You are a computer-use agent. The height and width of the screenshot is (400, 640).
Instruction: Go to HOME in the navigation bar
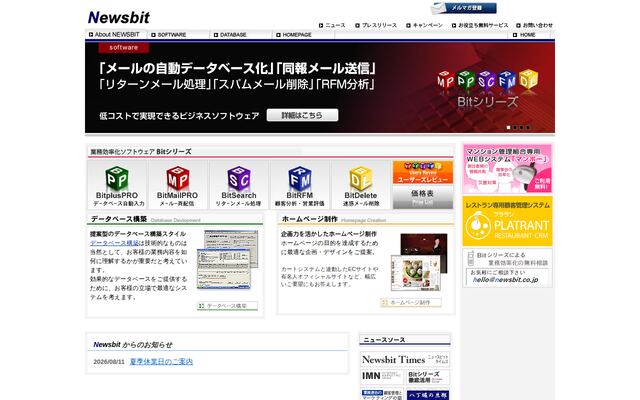[x=524, y=35]
